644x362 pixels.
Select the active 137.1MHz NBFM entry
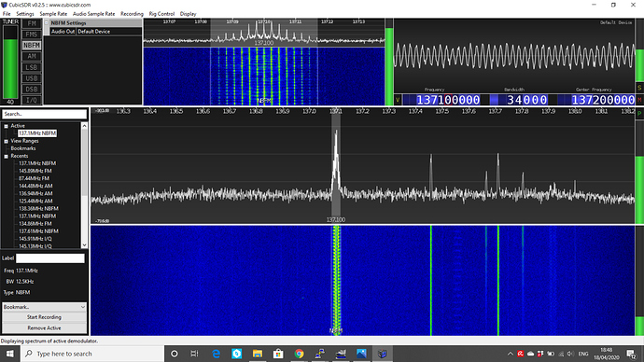37,133
